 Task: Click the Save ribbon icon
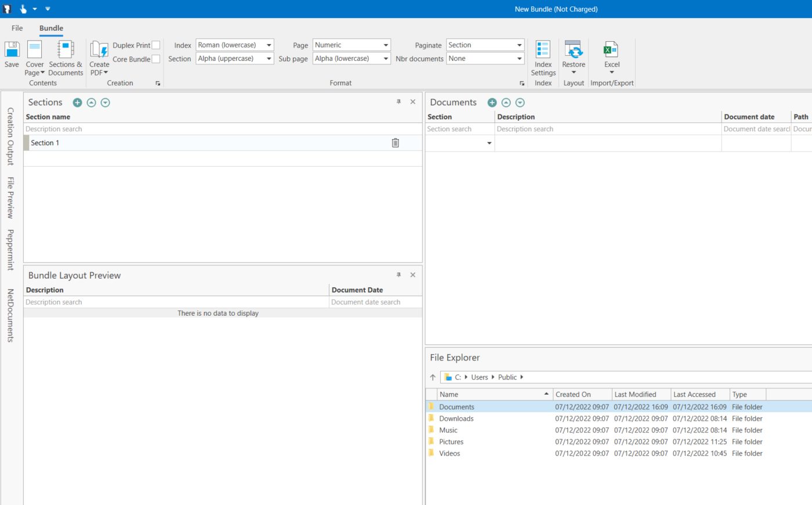tap(12, 50)
